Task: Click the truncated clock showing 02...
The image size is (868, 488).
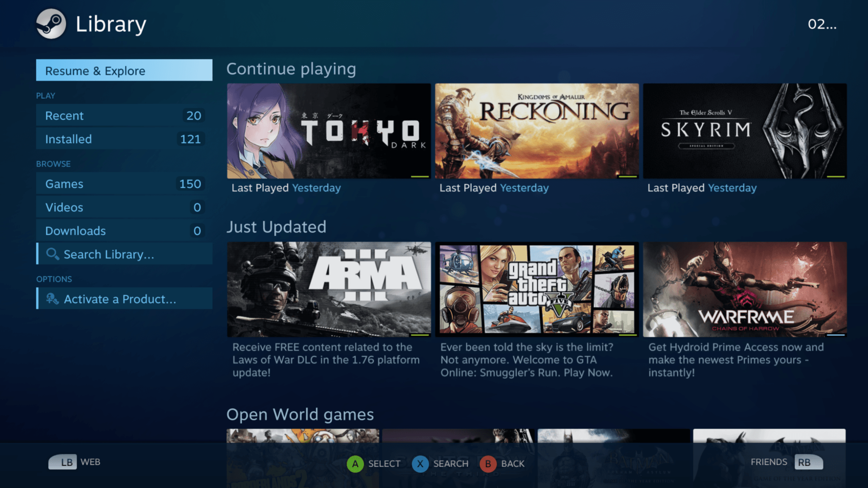Action: [x=822, y=24]
